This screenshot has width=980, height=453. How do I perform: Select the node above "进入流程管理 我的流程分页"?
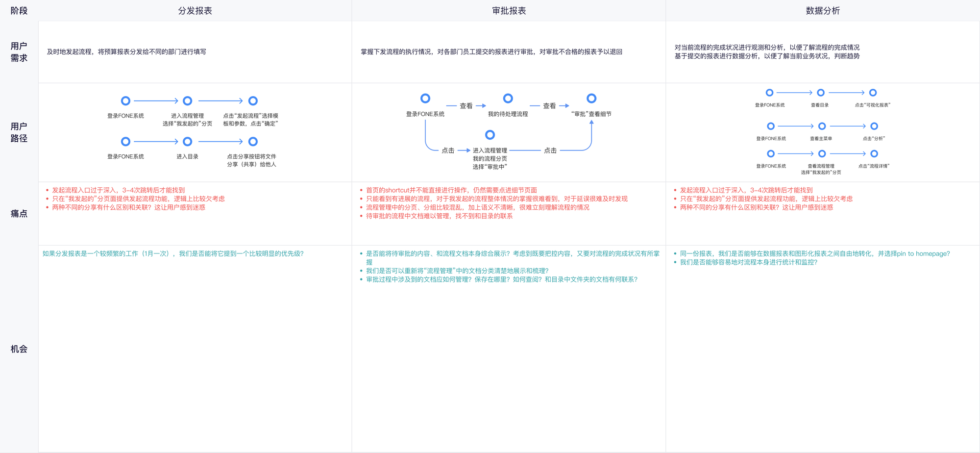pos(490,135)
